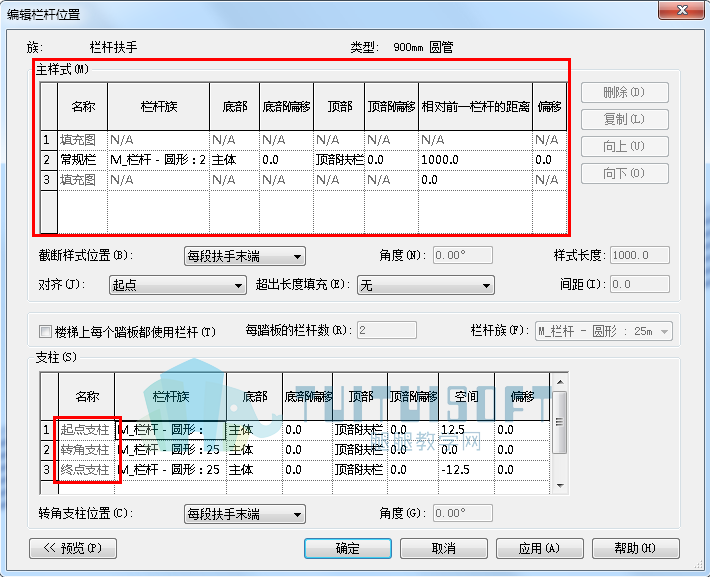Click the 角度(N) field in main pattern
Image resolution: width=710 pixels, height=577 pixels.
tap(462, 255)
